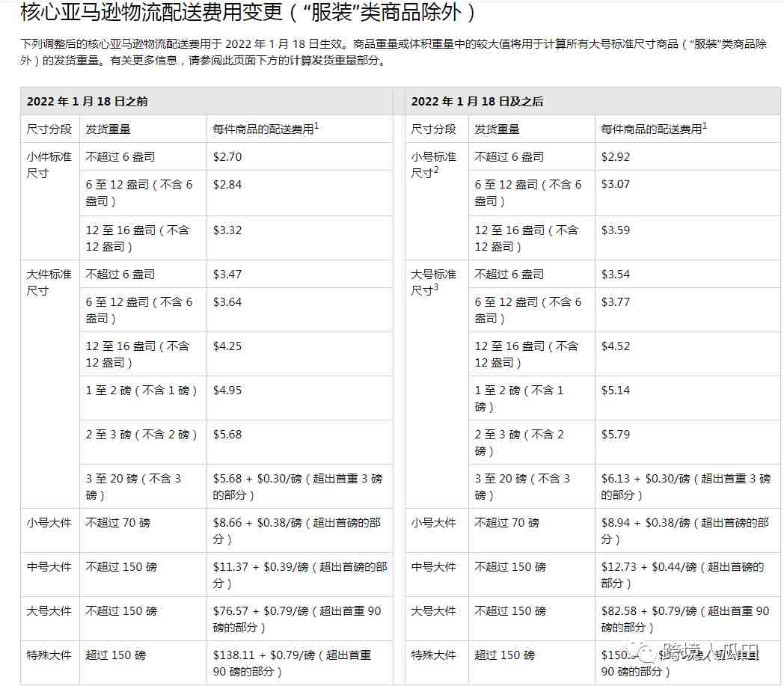Image resolution: width=784 pixels, height=686 pixels.
Task: Click the page title 核心亚马逊物流配送费用变更
Action: 248,12
